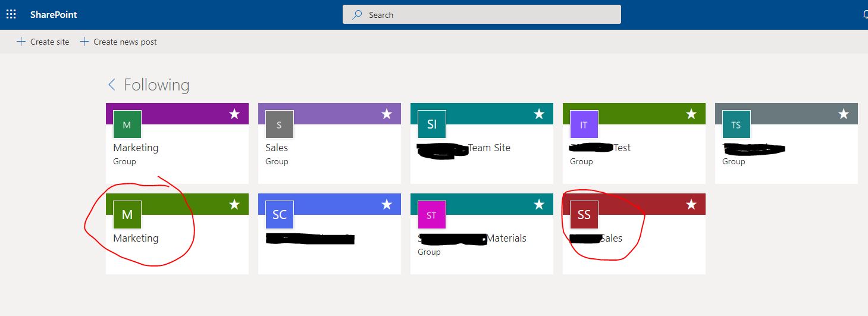Unfollow the TS site card star
868x316 pixels.
coord(844,114)
